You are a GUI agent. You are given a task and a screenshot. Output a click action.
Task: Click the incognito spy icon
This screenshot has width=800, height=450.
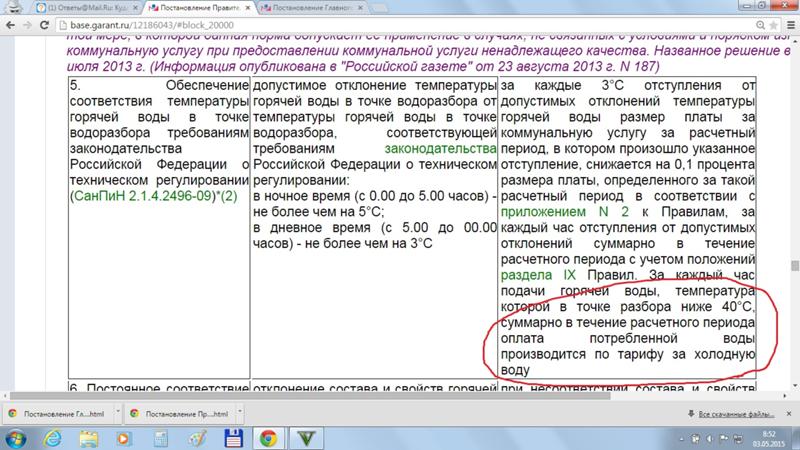(14, 7)
